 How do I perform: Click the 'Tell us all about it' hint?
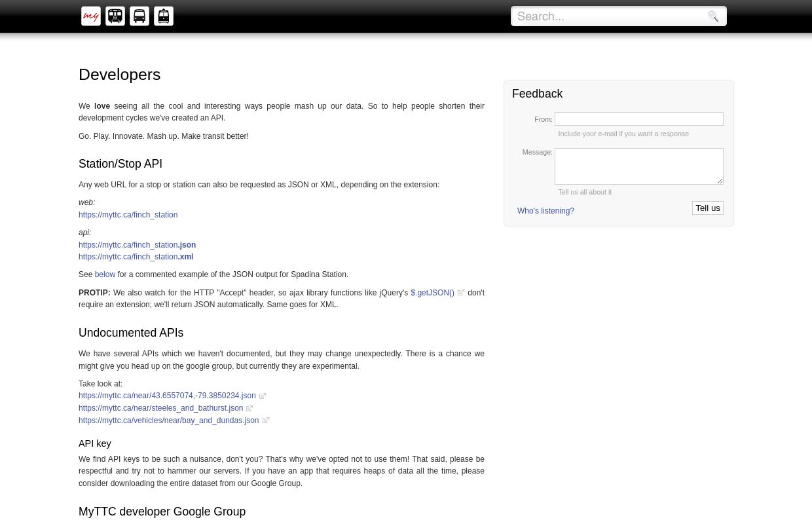(585, 192)
